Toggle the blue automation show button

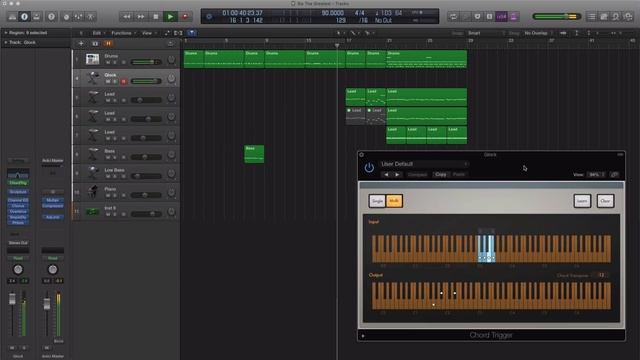pos(191,33)
